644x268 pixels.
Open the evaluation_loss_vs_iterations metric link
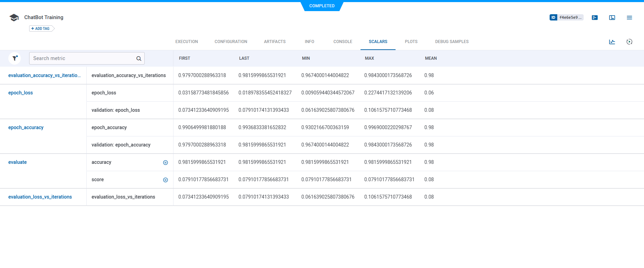(40, 197)
